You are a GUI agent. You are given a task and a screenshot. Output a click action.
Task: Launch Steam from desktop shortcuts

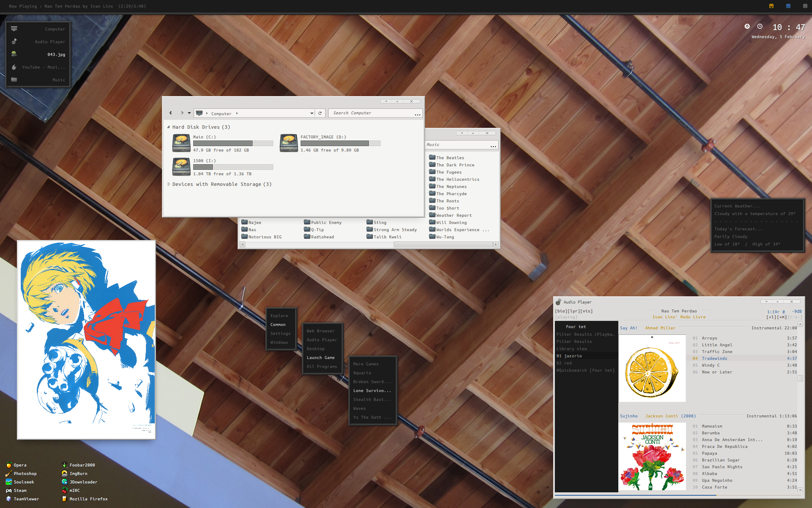[x=16, y=490]
